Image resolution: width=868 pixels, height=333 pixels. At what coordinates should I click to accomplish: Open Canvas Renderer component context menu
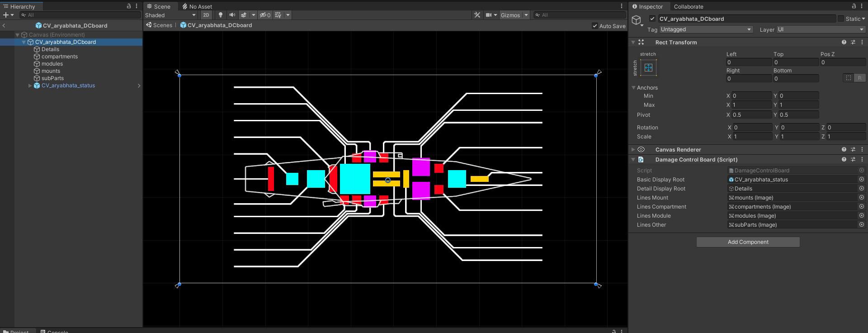862,149
